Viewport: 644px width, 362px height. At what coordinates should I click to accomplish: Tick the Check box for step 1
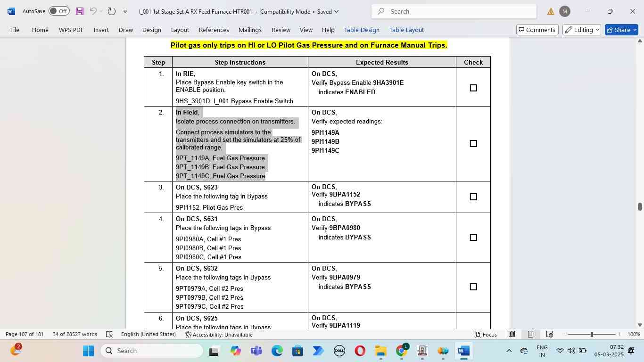(x=473, y=88)
